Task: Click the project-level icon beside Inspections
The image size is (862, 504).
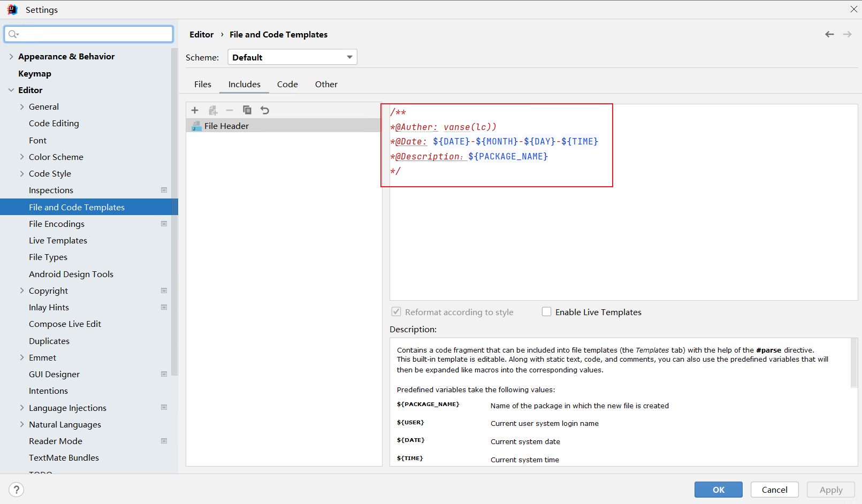Action: pos(164,190)
